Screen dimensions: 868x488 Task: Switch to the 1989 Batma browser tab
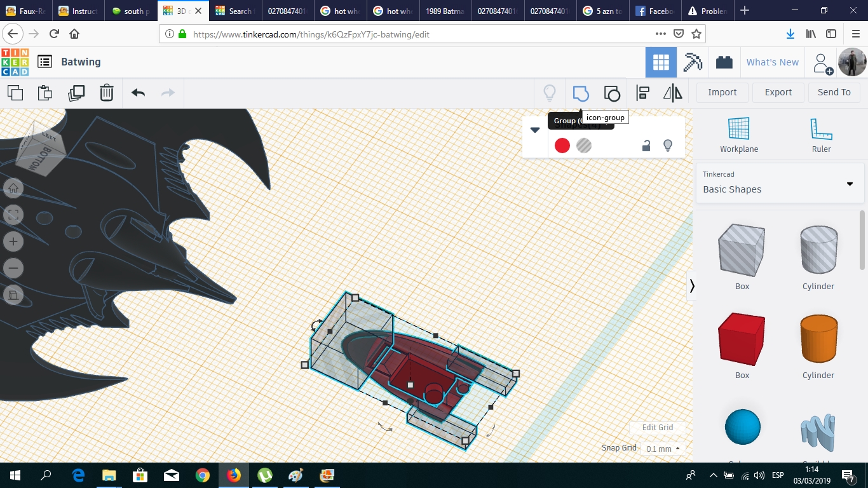click(445, 11)
